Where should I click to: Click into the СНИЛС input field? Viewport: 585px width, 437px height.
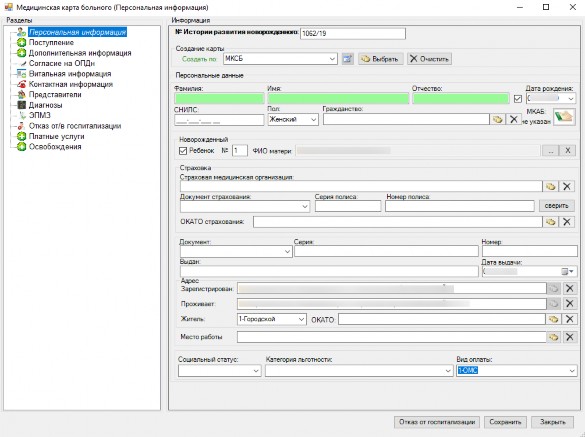pos(219,120)
